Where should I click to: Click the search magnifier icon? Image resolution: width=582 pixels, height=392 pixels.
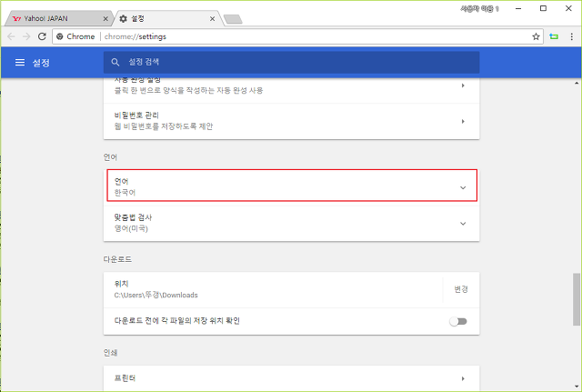click(115, 62)
